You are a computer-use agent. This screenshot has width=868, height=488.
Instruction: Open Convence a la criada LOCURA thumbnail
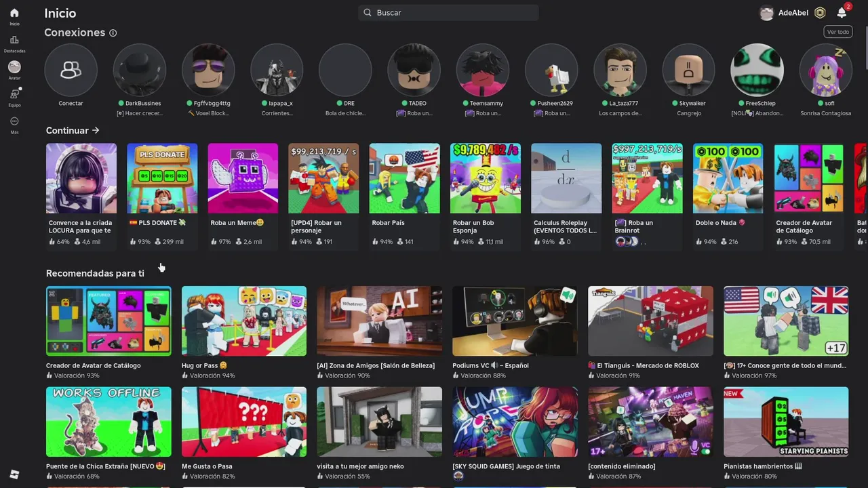tap(81, 178)
